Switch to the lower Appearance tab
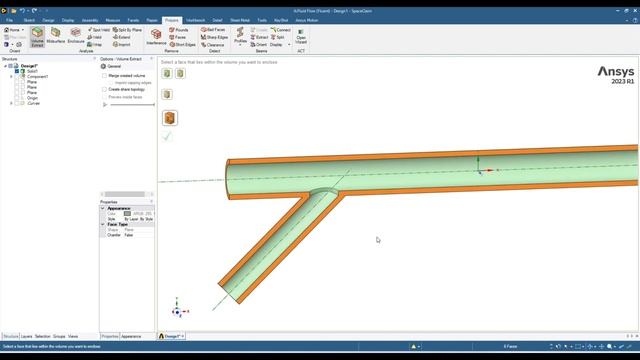640x360 pixels. pos(131,336)
